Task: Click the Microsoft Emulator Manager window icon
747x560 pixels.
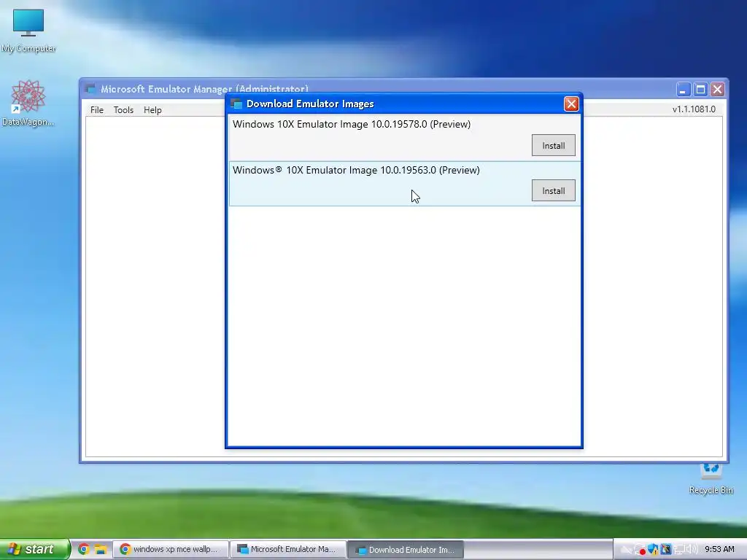Action: [90, 88]
